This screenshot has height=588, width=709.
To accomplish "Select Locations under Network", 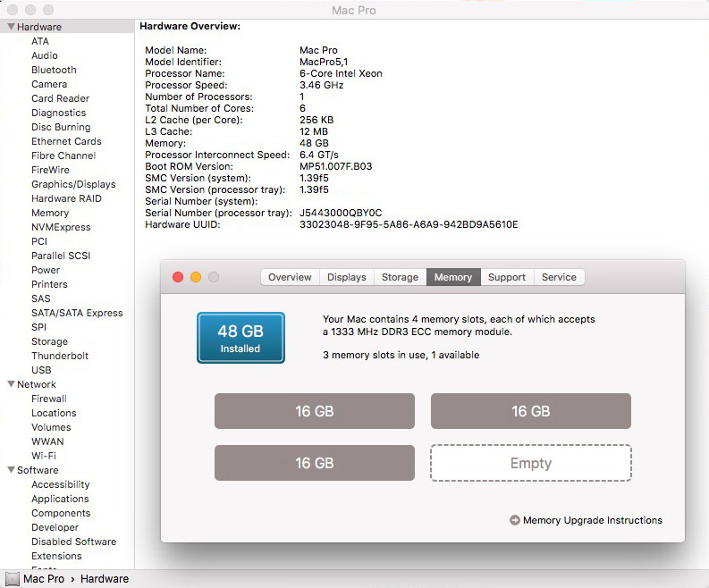I will coord(54,413).
